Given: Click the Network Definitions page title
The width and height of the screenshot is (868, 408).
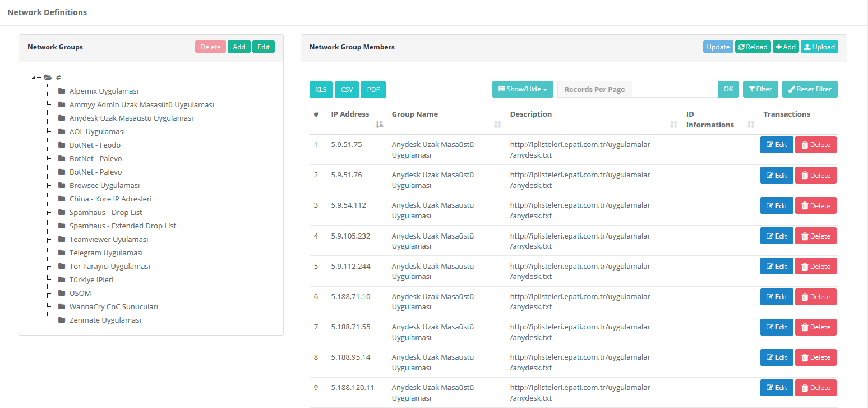Looking at the screenshot, I should [x=47, y=12].
